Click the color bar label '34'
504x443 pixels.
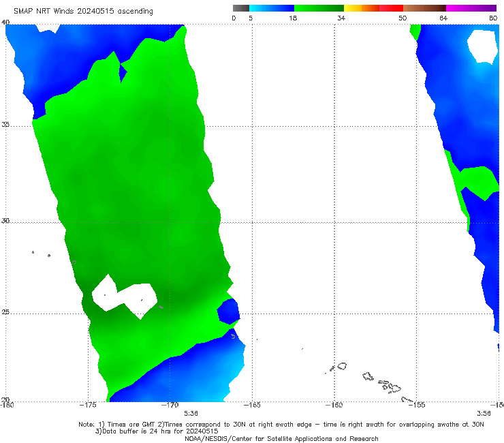341,18
